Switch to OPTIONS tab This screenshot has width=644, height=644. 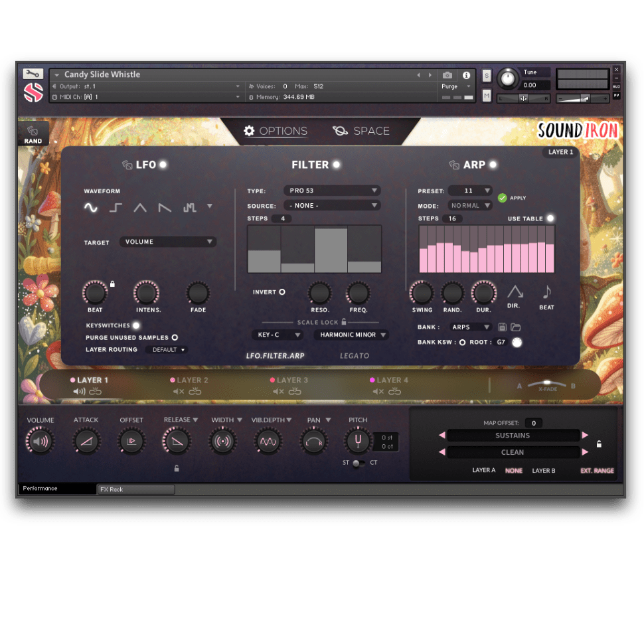pos(275,131)
